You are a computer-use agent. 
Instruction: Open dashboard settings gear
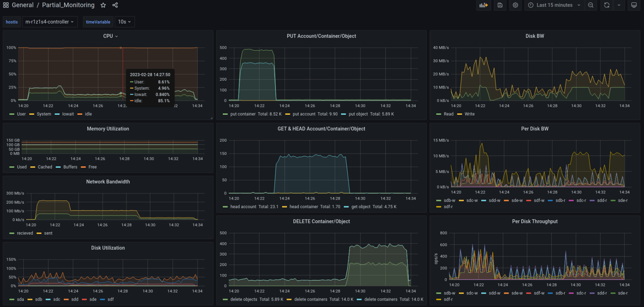click(515, 5)
